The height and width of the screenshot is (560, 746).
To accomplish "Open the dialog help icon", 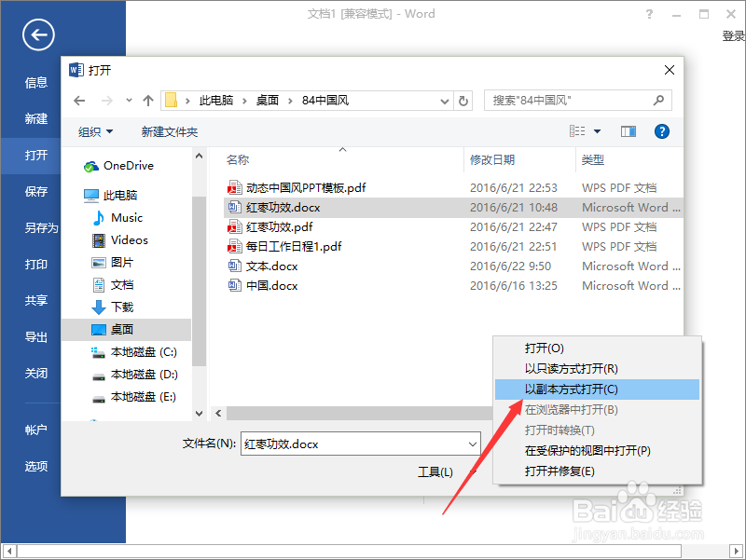I will pos(662,131).
